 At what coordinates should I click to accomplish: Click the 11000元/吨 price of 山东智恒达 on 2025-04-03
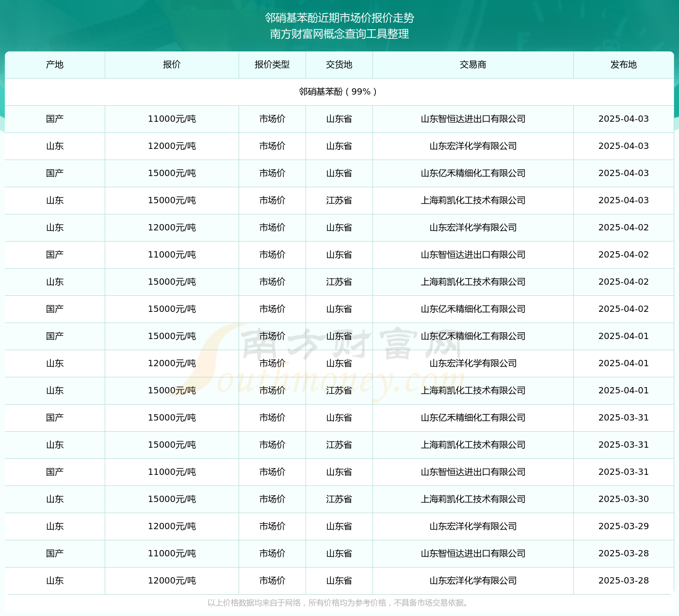tap(172, 119)
